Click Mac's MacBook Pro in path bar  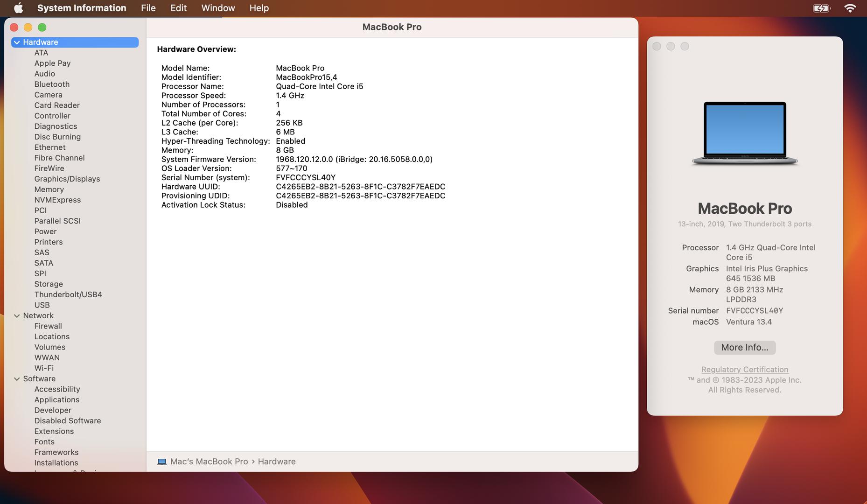tap(209, 462)
